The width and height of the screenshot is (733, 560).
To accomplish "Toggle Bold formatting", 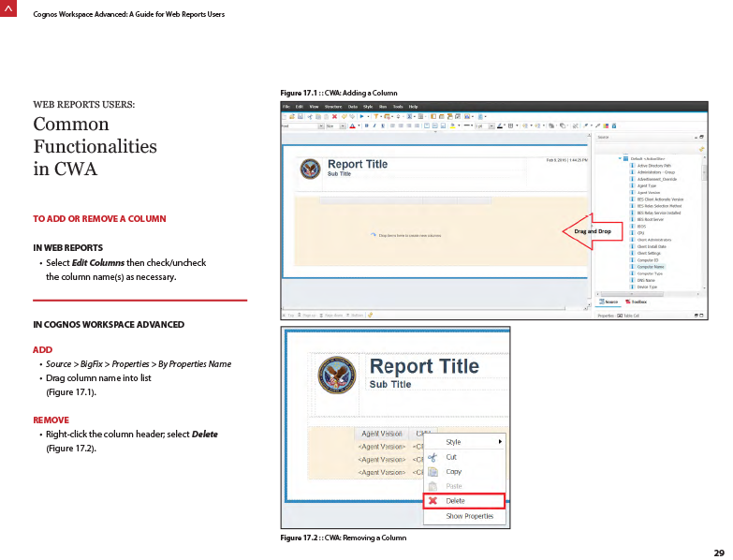I will [x=367, y=125].
